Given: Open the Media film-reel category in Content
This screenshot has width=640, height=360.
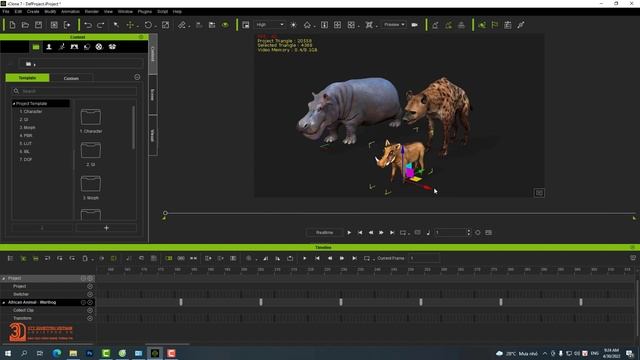Looking at the screenshot, I should point(99,47).
